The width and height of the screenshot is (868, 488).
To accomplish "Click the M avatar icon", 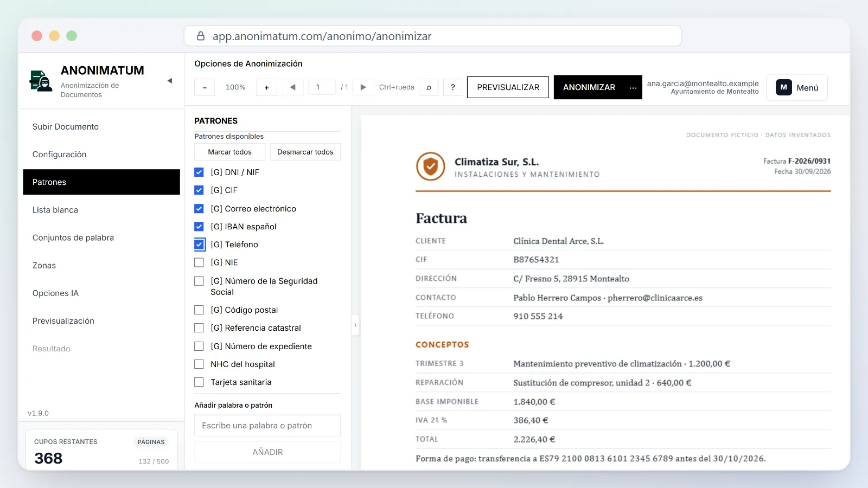I will [784, 87].
